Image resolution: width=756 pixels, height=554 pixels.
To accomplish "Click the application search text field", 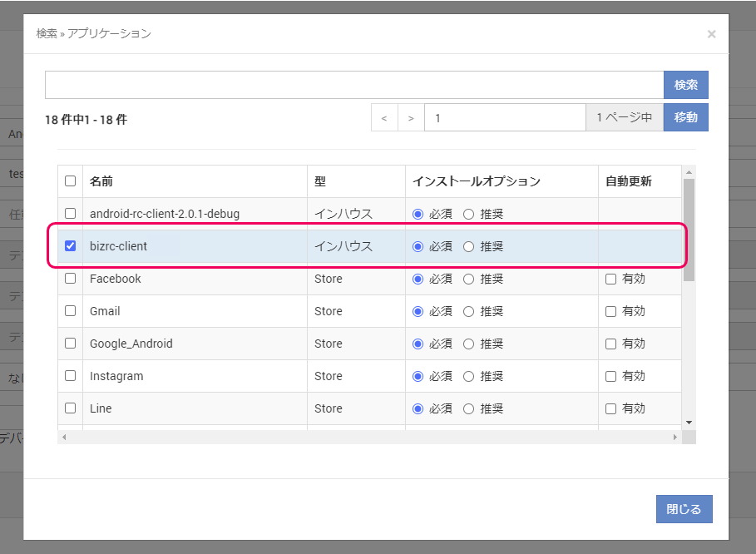I will [x=353, y=85].
